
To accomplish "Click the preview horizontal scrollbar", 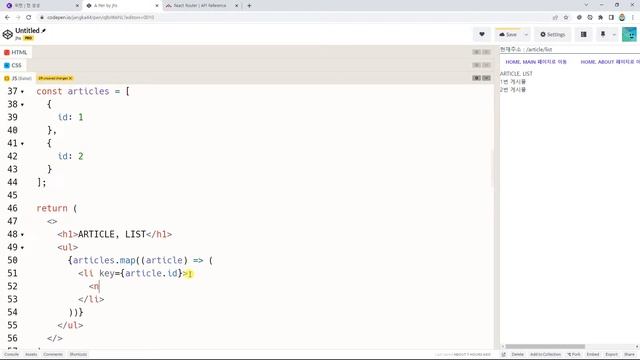I will tap(545, 347).
